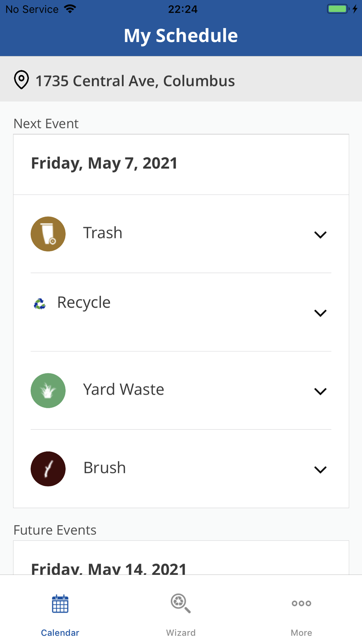The width and height of the screenshot is (362, 644).
Task: Tap the Recycle arrows icon
Action: tap(40, 304)
